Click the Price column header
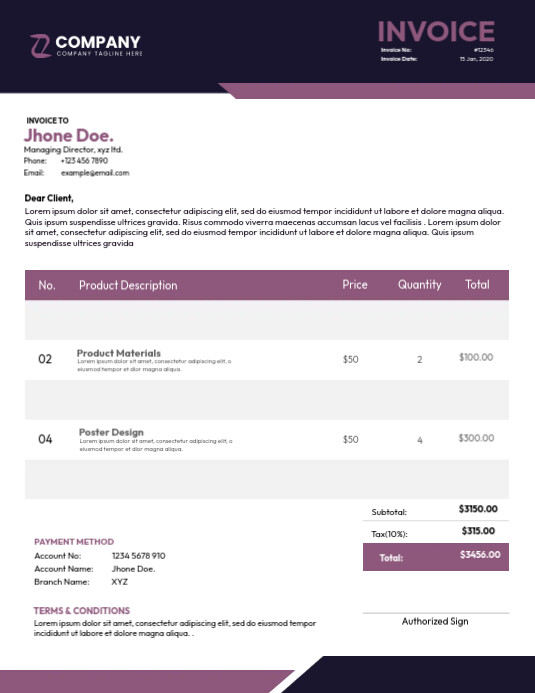The height and width of the screenshot is (693, 535). click(355, 285)
